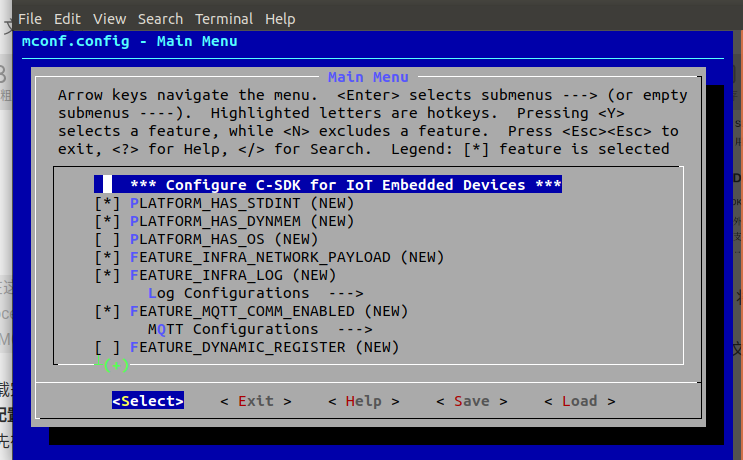
Task: Click the < Exit > button
Action: point(256,401)
